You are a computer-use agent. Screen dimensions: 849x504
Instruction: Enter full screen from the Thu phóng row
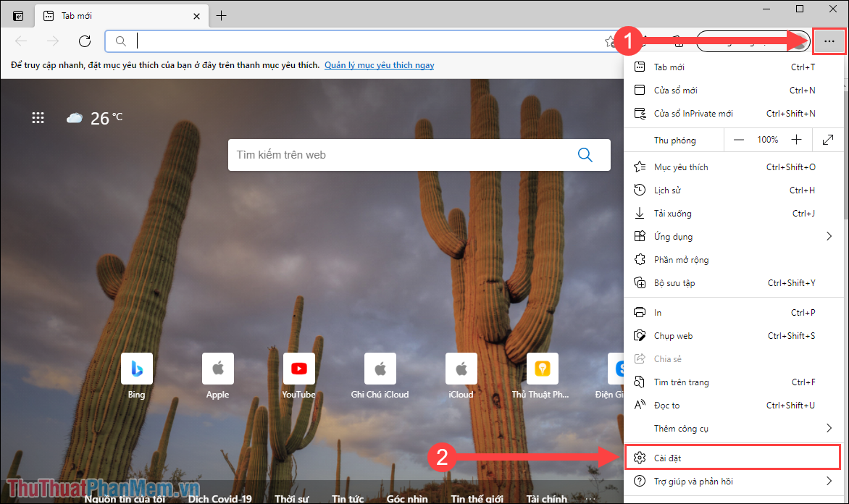pyautogui.click(x=828, y=139)
